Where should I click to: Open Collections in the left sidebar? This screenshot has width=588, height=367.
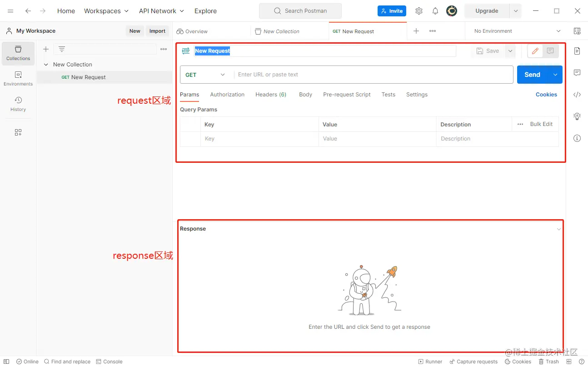(18, 53)
